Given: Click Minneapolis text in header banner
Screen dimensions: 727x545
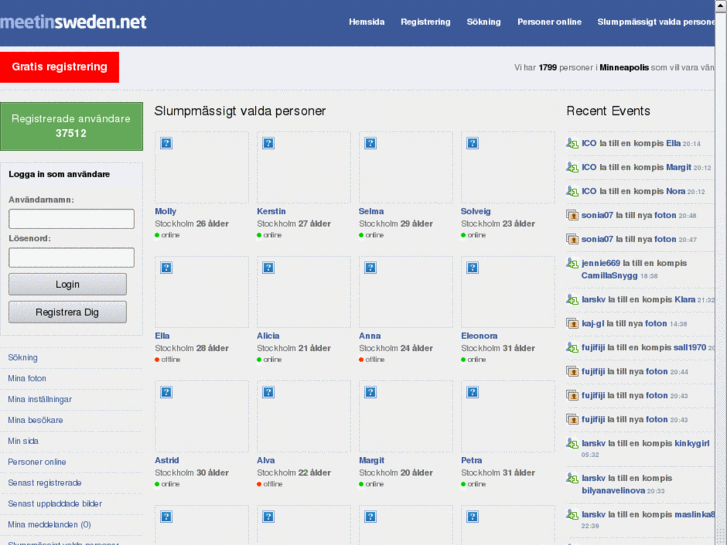Looking at the screenshot, I should pyautogui.click(x=624, y=68).
